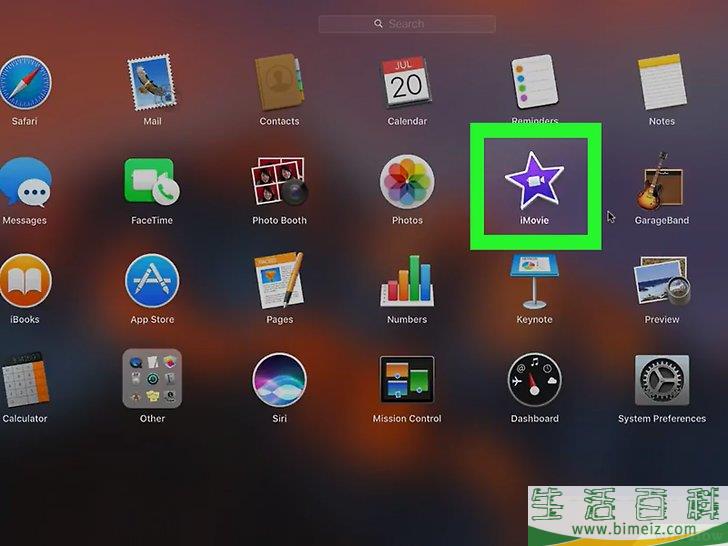This screenshot has width=728, height=546.
Task: Launch the Reminders list icon
Action: tap(534, 82)
